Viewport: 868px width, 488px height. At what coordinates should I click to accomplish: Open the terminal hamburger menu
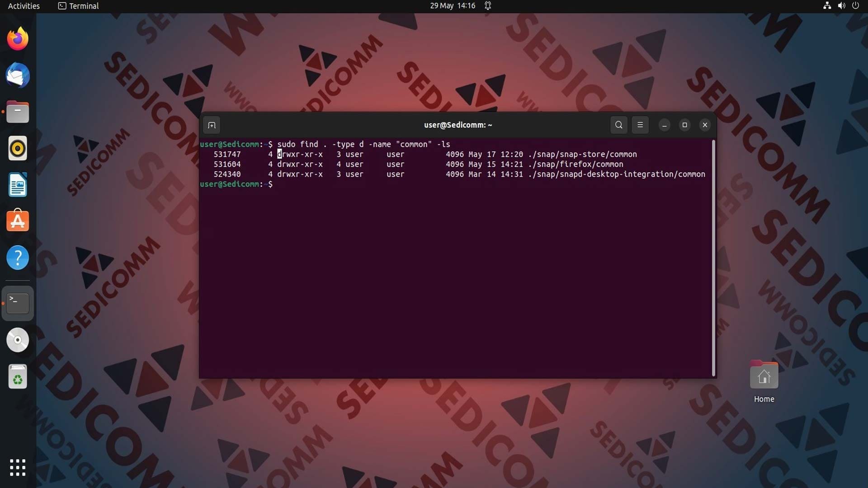click(x=640, y=125)
